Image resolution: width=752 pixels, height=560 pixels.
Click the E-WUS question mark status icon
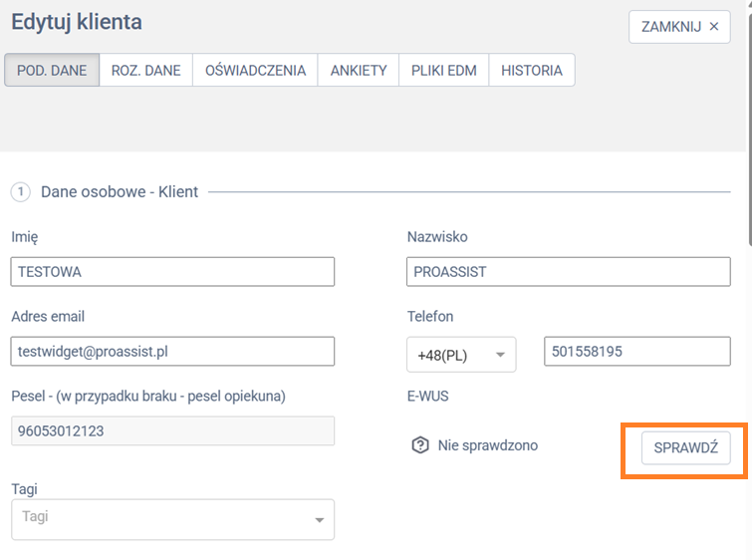click(x=420, y=445)
